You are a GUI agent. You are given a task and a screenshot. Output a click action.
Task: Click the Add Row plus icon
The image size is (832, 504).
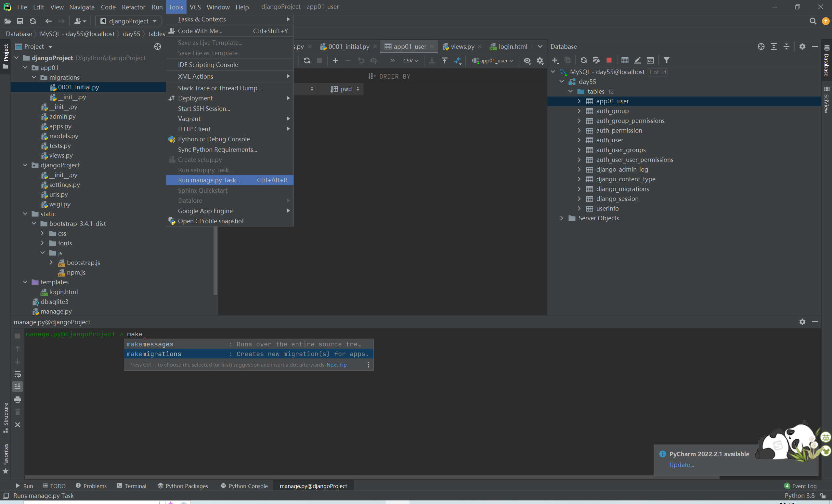click(335, 60)
